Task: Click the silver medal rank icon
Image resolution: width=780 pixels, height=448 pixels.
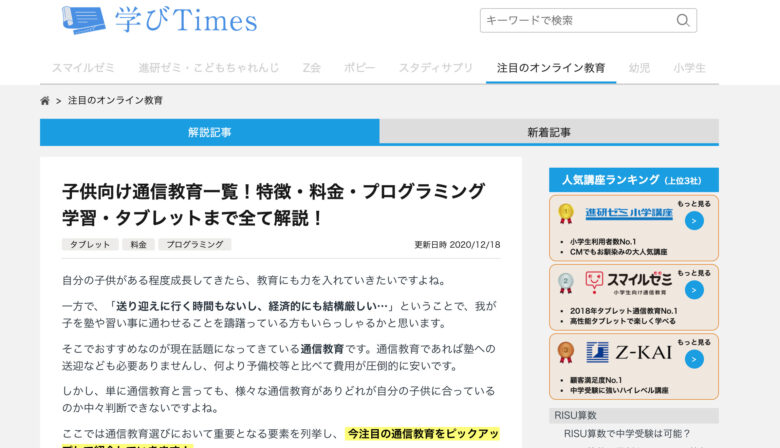Action: (566, 283)
